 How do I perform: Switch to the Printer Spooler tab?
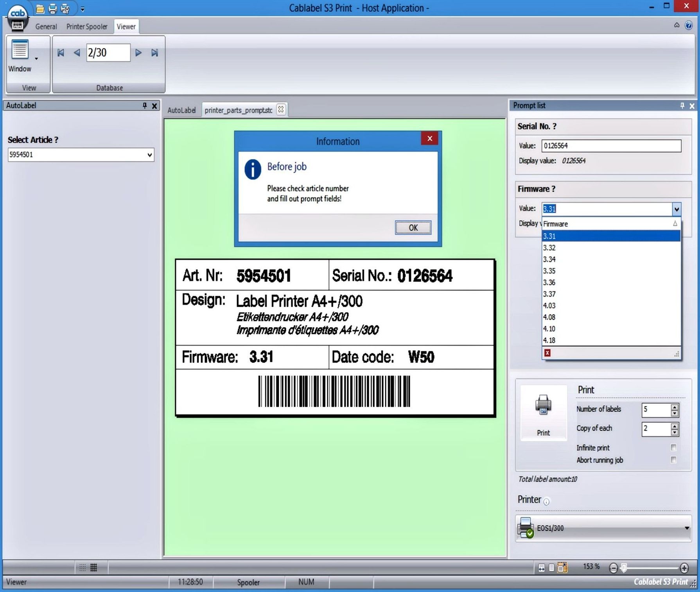tap(86, 27)
